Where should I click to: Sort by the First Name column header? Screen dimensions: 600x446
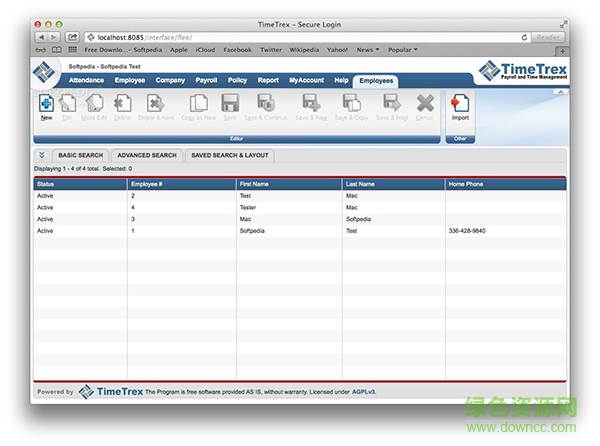coord(289,184)
